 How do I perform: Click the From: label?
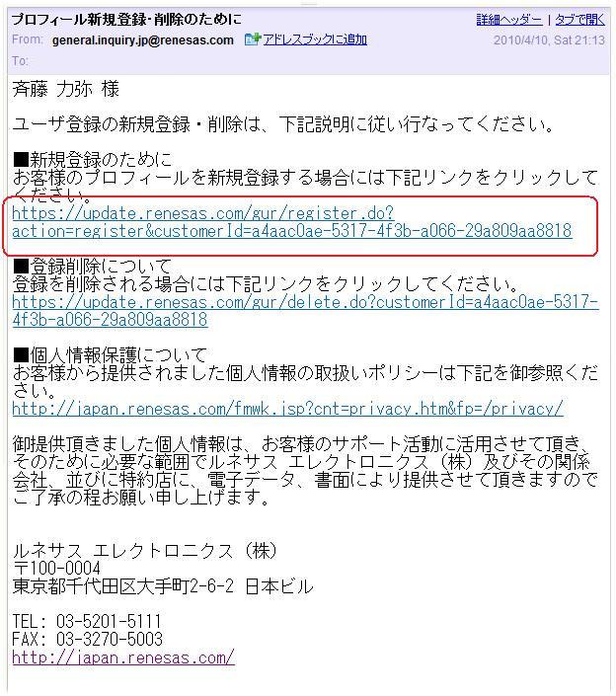[x=27, y=39]
